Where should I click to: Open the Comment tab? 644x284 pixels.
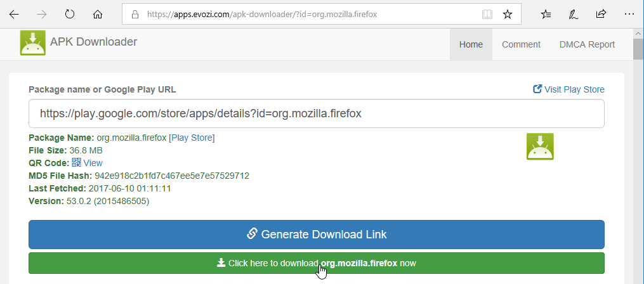521,44
